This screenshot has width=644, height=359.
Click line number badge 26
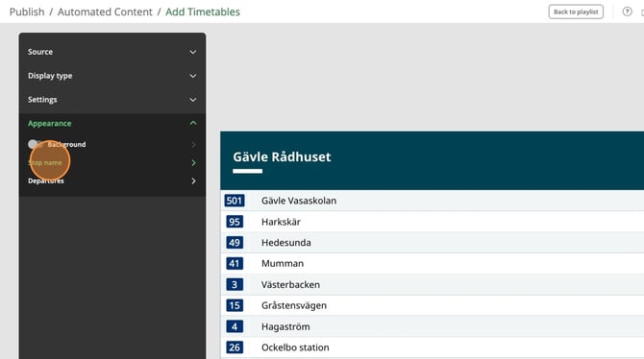(235, 347)
